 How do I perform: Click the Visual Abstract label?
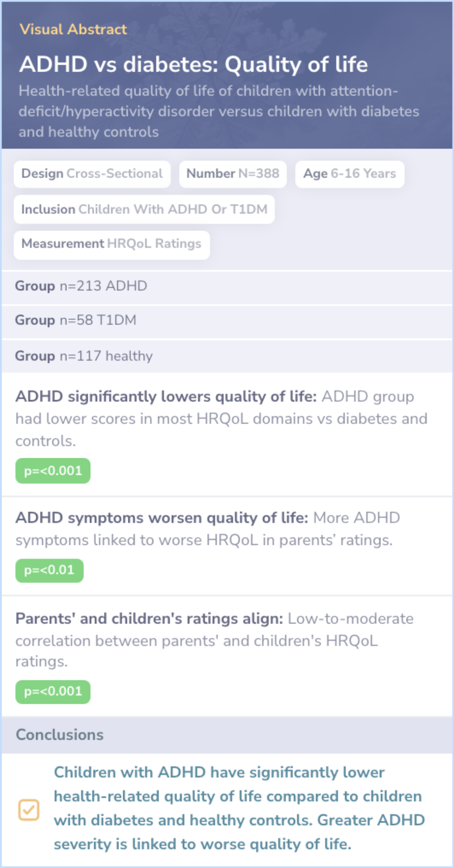pos(73,29)
